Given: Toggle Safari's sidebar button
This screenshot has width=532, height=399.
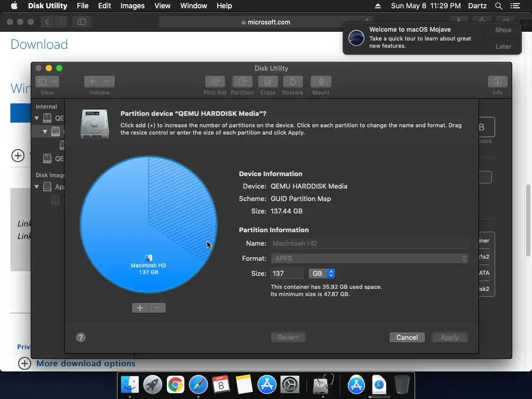Looking at the screenshot, I should [82, 22].
